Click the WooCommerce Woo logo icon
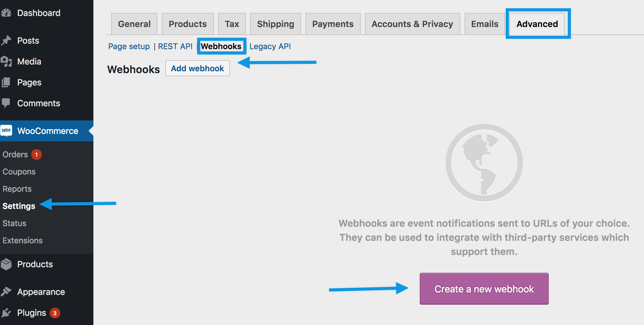 tap(6, 131)
